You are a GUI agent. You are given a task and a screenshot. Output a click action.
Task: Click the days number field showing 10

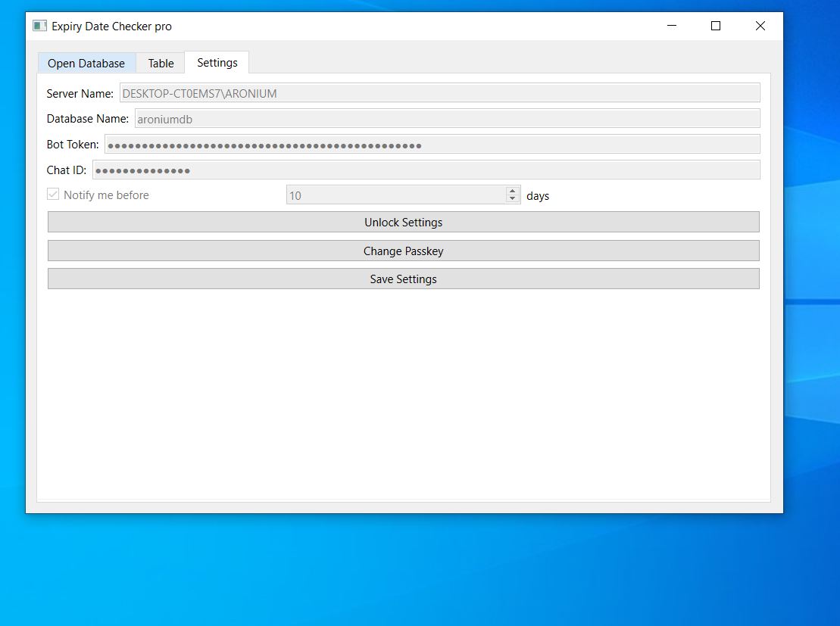pyautogui.click(x=395, y=195)
